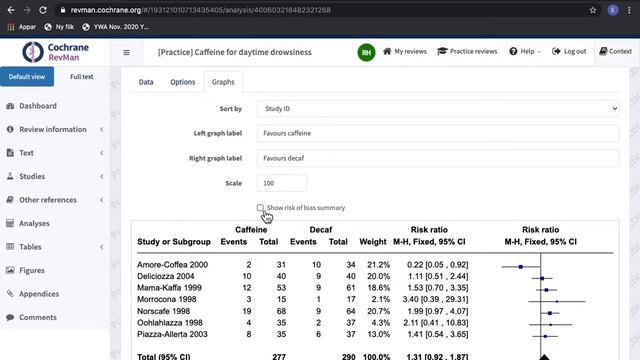Click the Analyses sidebar icon
The image size is (640, 360).
[x=10, y=223]
